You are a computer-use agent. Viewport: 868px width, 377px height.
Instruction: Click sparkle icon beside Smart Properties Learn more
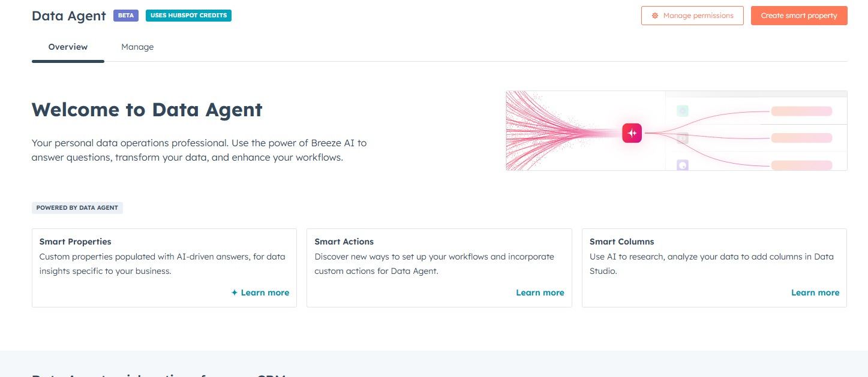click(235, 292)
